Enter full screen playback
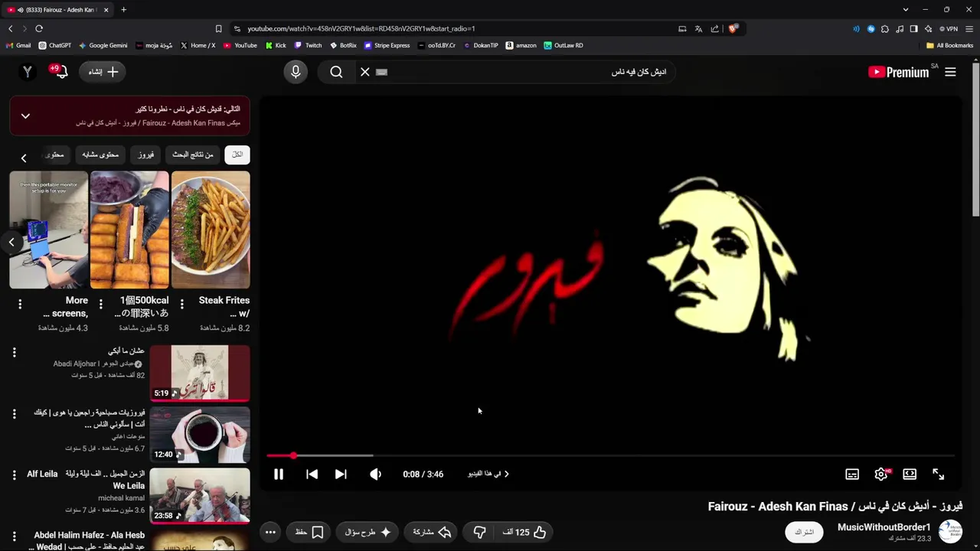Image resolution: width=980 pixels, height=551 pixels. tap(939, 474)
